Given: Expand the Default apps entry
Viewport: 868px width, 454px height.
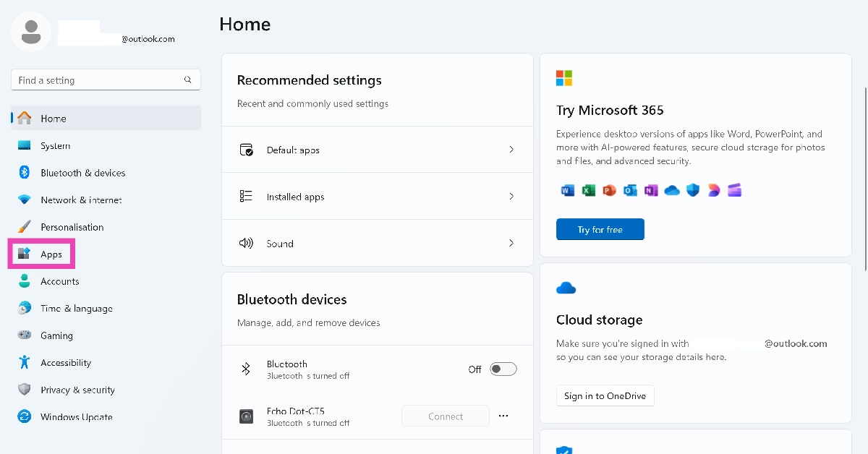Looking at the screenshot, I should (511, 150).
